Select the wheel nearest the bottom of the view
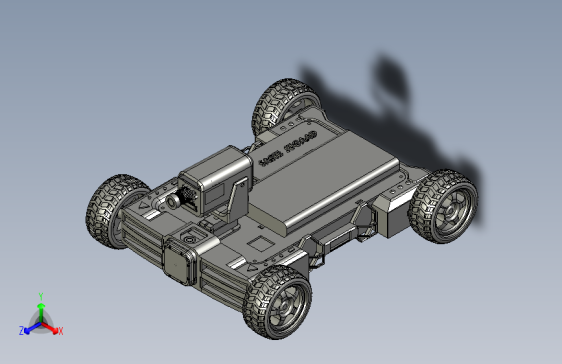The image size is (562, 364). pos(277,302)
